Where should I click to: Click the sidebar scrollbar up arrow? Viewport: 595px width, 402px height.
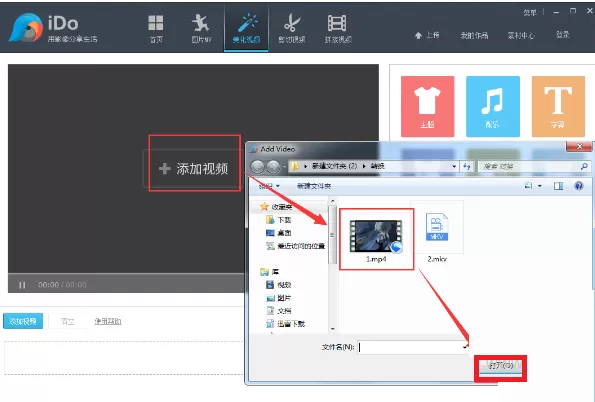(333, 201)
